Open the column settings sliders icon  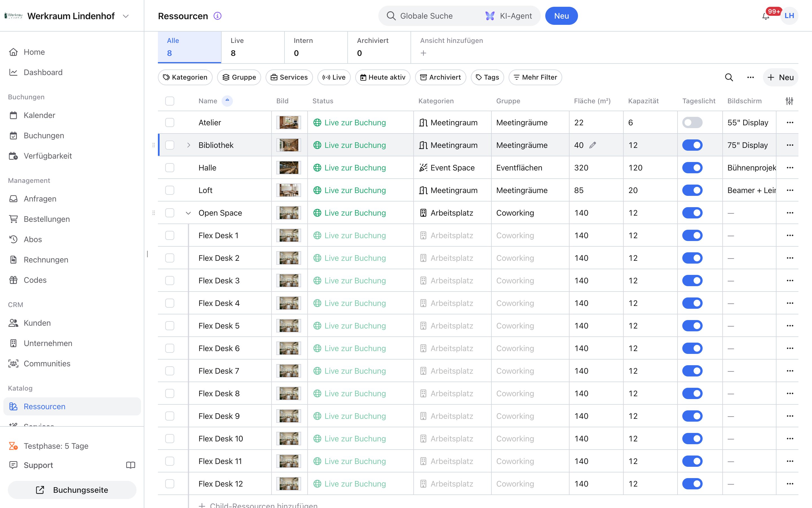click(789, 101)
